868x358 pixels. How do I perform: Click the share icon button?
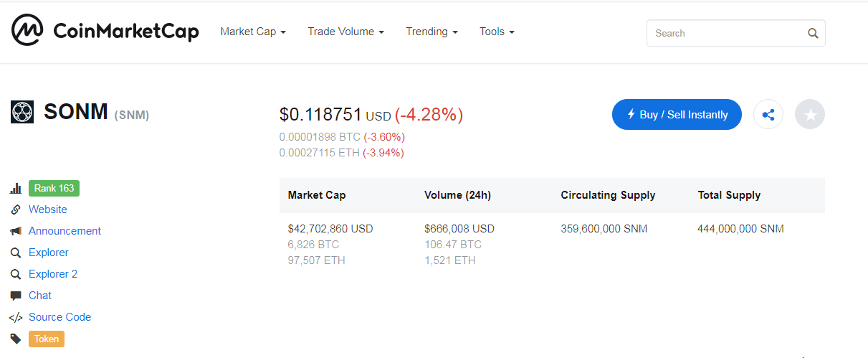768,115
